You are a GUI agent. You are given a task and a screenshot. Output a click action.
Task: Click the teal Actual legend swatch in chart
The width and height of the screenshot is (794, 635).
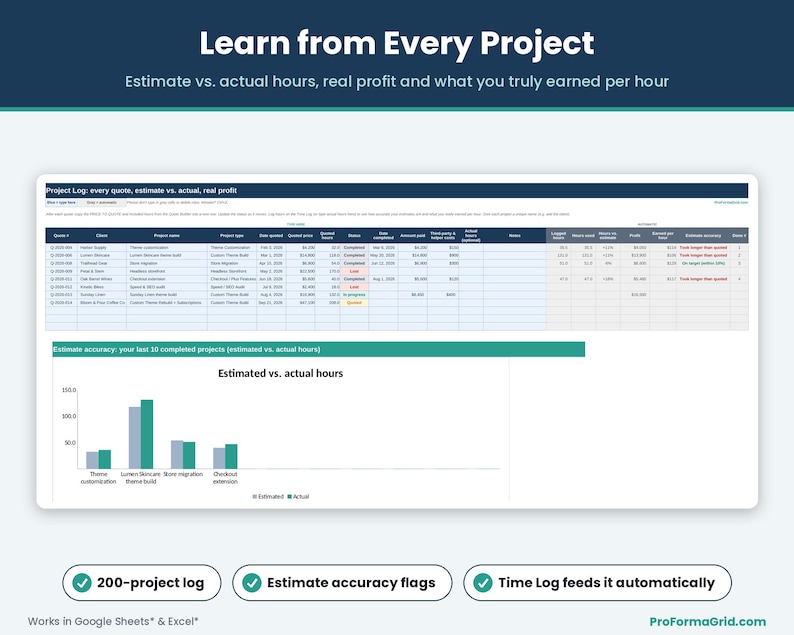[x=290, y=497]
